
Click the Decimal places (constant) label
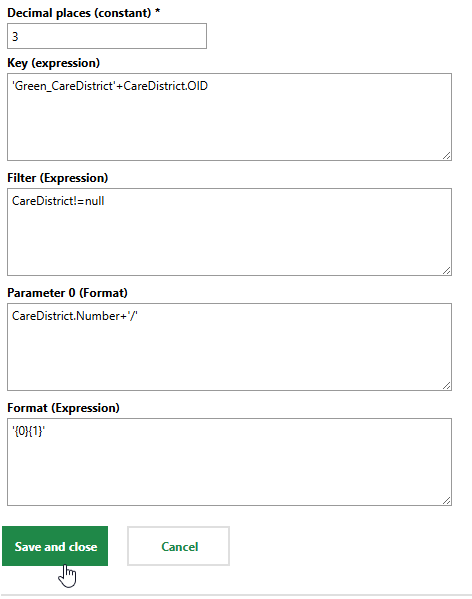click(x=83, y=13)
